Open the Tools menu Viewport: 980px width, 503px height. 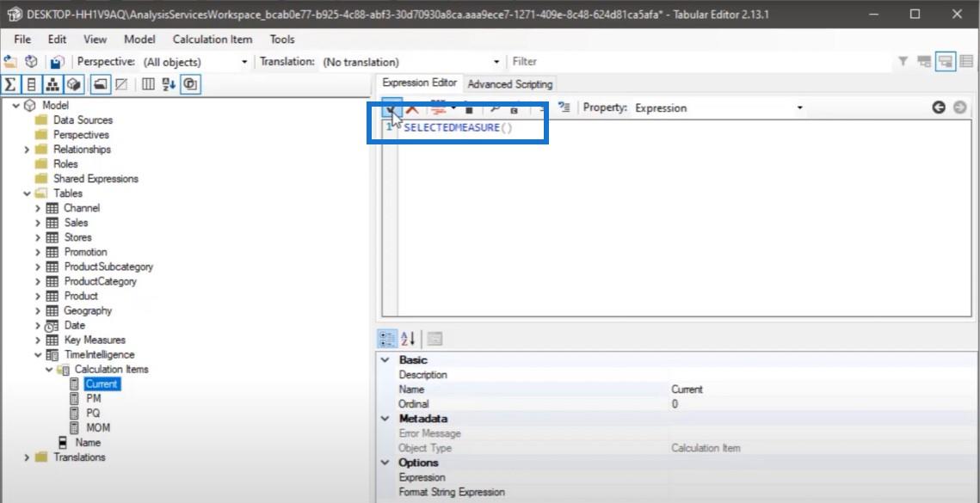[282, 40]
